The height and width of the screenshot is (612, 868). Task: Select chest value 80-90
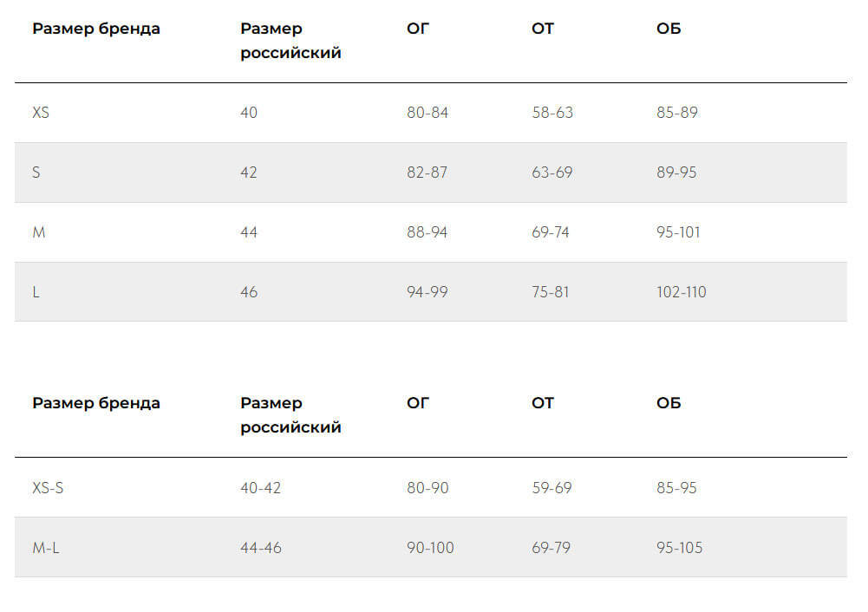[428, 488]
